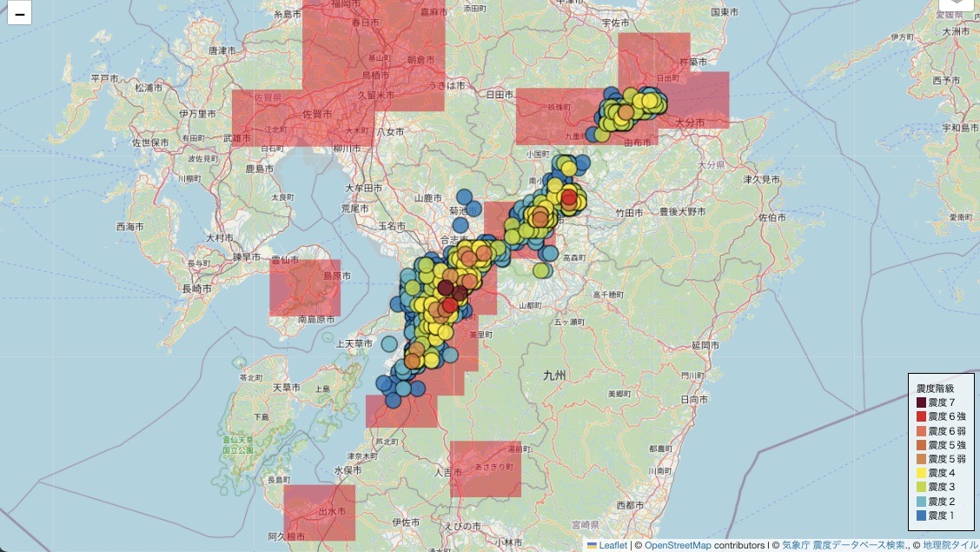Click the 震度4 yellow swatch in legend

coord(921,473)
